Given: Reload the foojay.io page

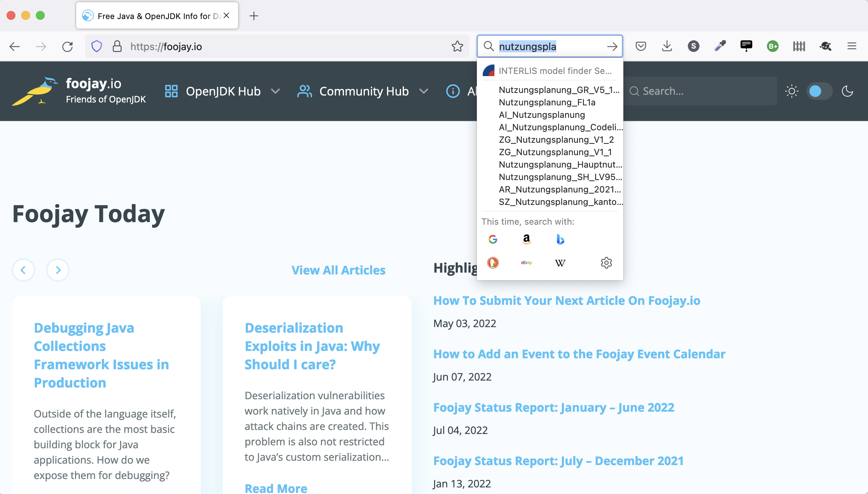Looking at the screenshot, I should click(x=67, y=46).
